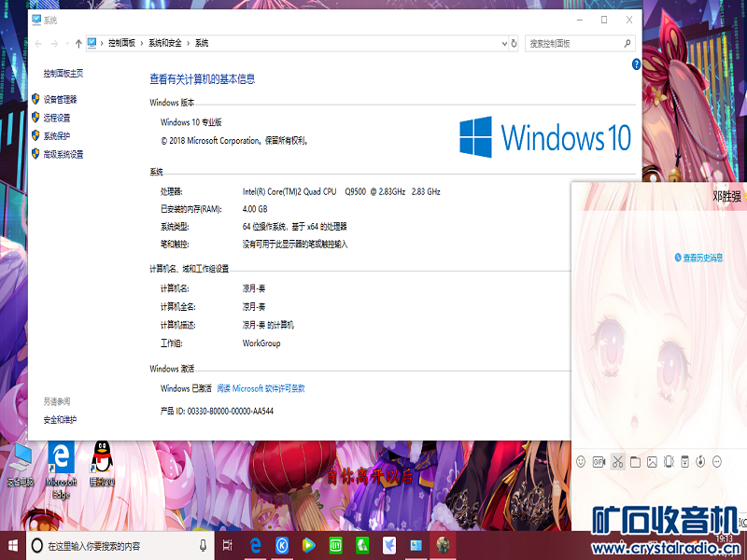The height and width of the screenshot is (560, 747).
Task: Open the red packet money icon in chat
Action: pos(684,461)
